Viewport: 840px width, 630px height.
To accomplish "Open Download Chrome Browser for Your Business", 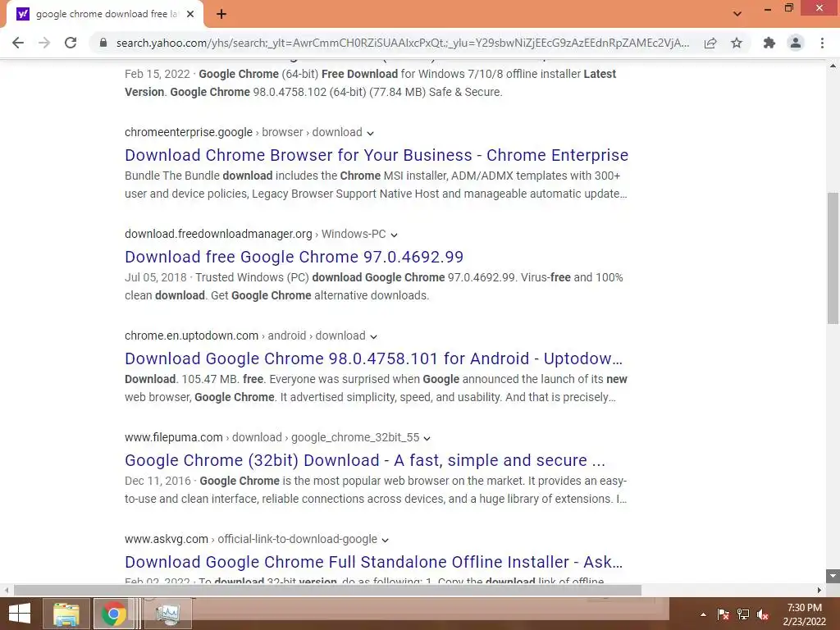I will pos(376,155).
